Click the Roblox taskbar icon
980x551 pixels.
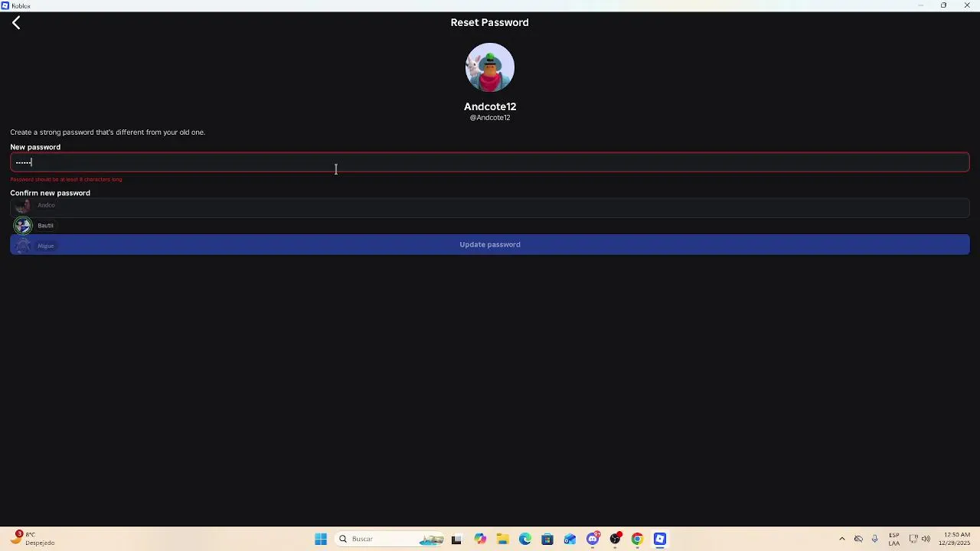660,540
